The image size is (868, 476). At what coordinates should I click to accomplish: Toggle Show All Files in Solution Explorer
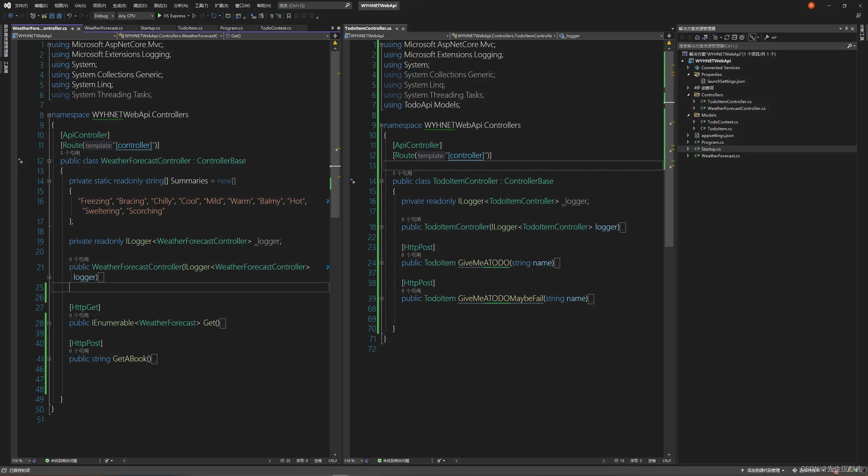click(742, 37)
